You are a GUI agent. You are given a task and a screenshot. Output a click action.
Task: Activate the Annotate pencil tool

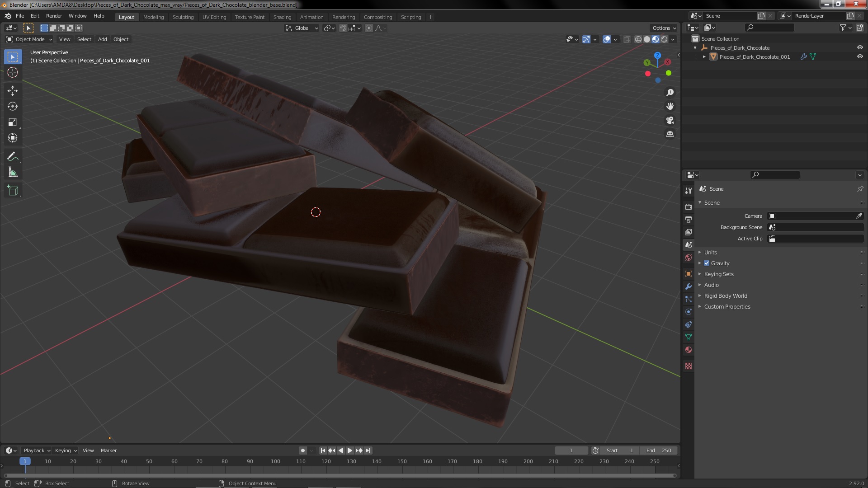pyautogui.click(x=13, y=157)
